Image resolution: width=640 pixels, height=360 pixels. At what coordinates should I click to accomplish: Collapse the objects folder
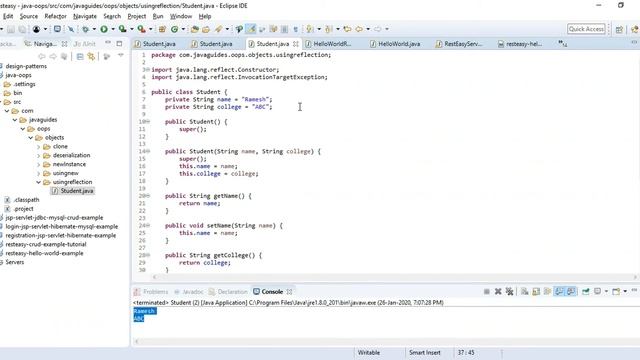[31, 138]
